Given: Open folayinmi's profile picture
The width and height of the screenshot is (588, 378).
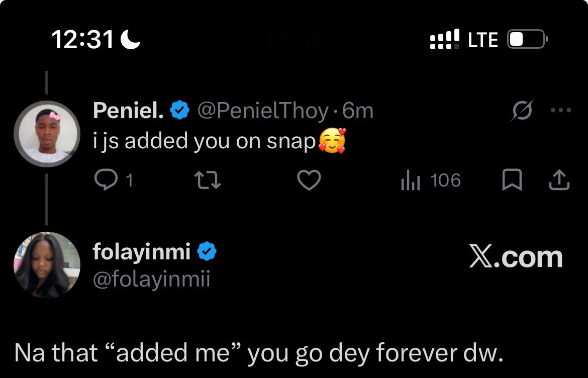Looking at the screenshot, I should tap(47, 265).
